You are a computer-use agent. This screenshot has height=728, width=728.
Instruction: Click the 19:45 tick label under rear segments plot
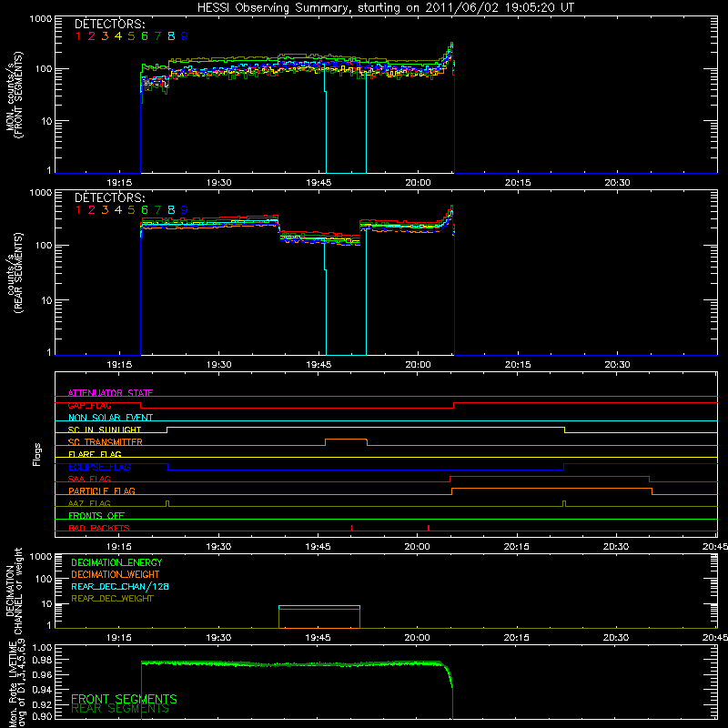pyautogui.click(x=319, y=365)
